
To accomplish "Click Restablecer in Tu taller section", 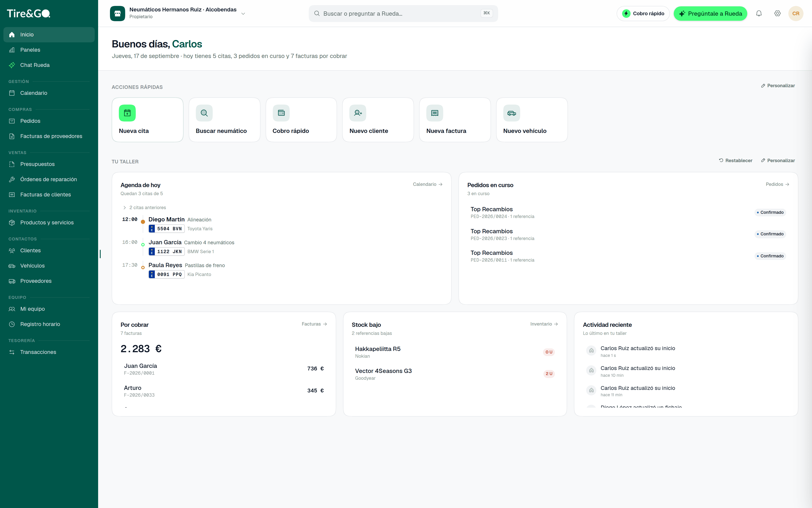I will [x=735, y=161].
